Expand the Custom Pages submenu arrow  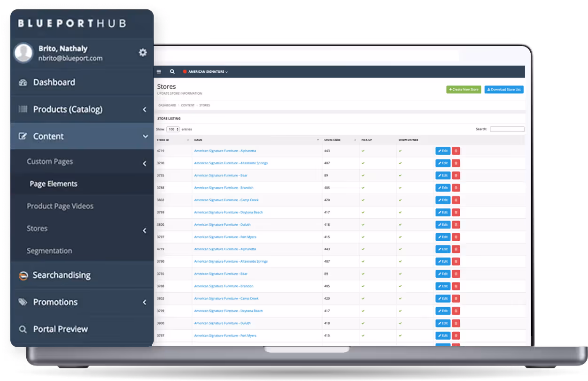pos(144,164)
